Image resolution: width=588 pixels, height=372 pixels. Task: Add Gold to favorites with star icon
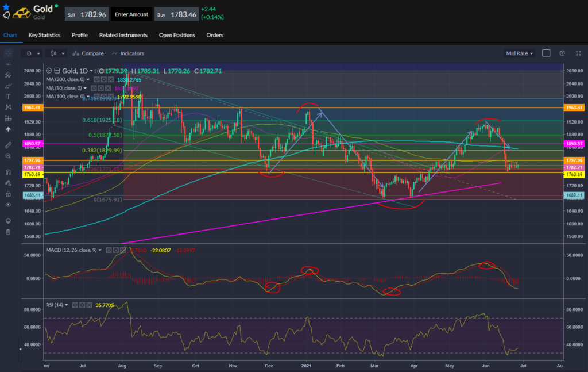(6, 7)
